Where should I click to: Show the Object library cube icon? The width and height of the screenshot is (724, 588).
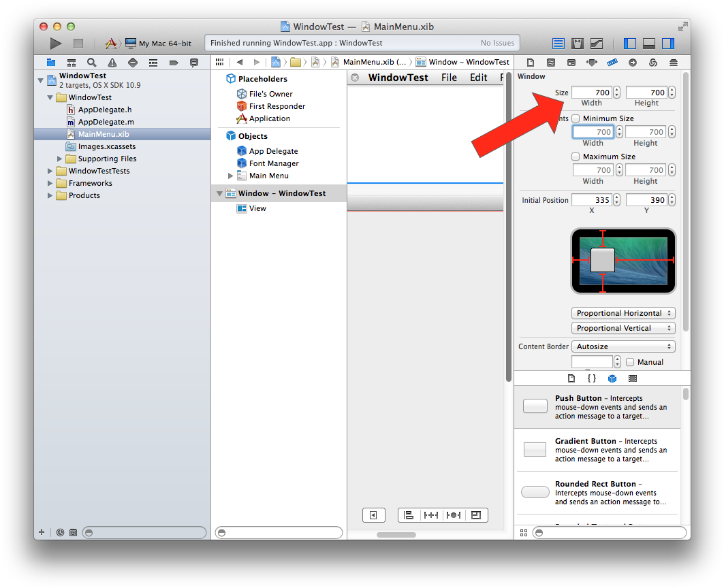612,378
